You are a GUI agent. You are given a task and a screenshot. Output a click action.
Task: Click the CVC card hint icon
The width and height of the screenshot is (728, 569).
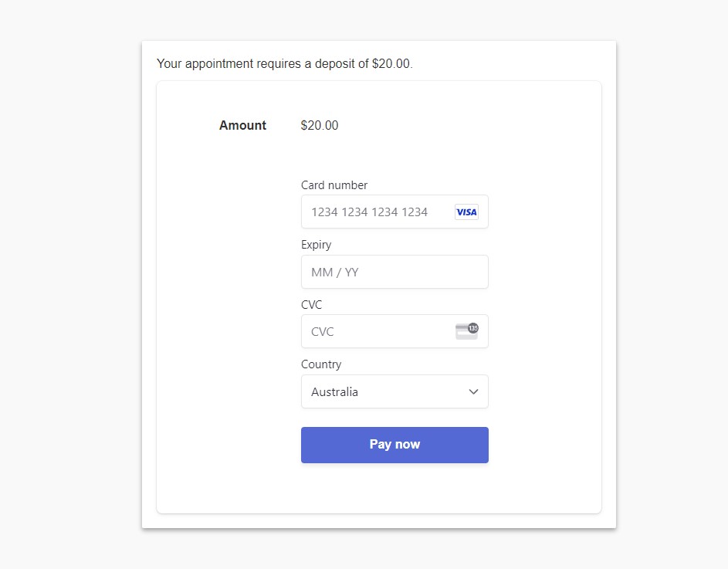tap(466, 332)
